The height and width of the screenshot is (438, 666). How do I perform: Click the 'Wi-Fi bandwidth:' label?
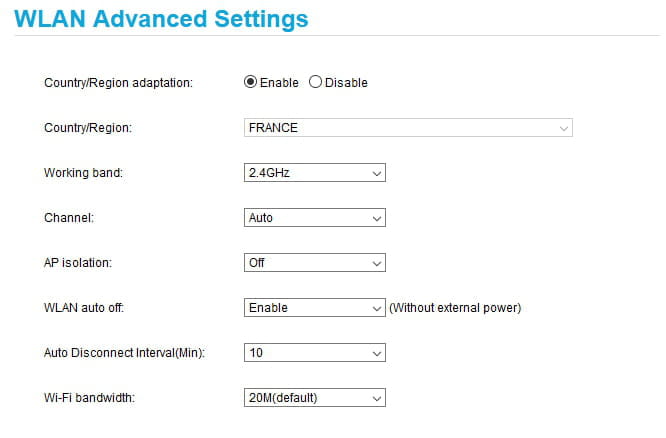click(x=90, y=398)
